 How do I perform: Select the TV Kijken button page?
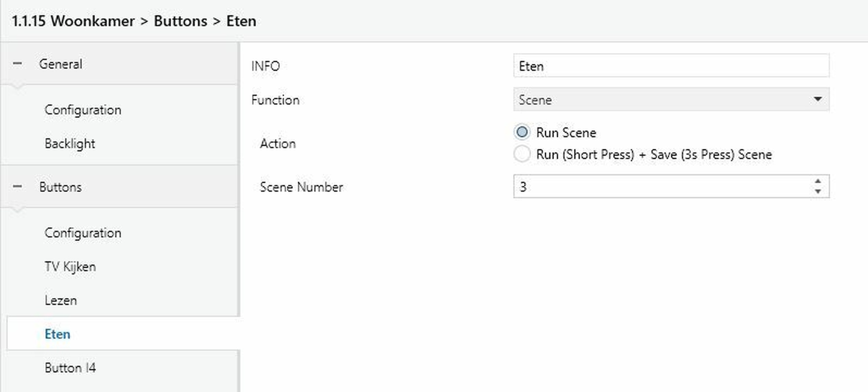[70, 267]
